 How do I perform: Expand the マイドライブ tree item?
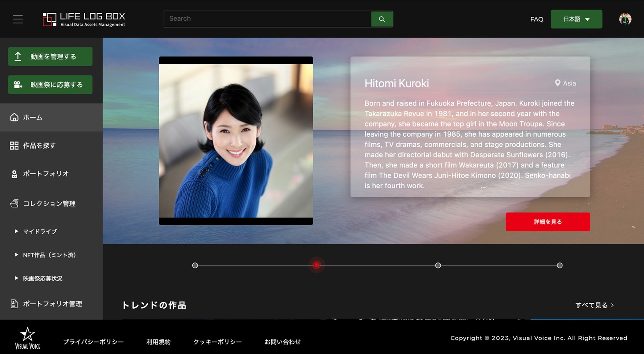click(16, 231)
